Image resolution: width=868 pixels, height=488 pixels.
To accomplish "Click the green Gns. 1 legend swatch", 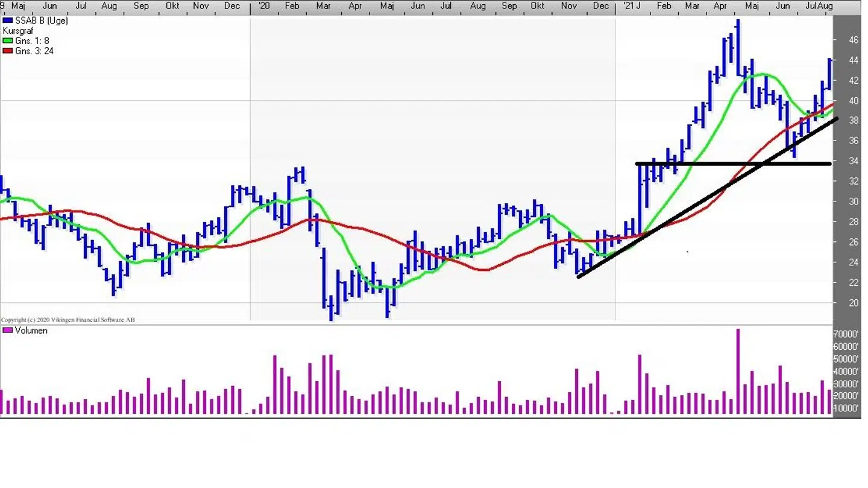I will pyautogui.click(x=8, y=41).
